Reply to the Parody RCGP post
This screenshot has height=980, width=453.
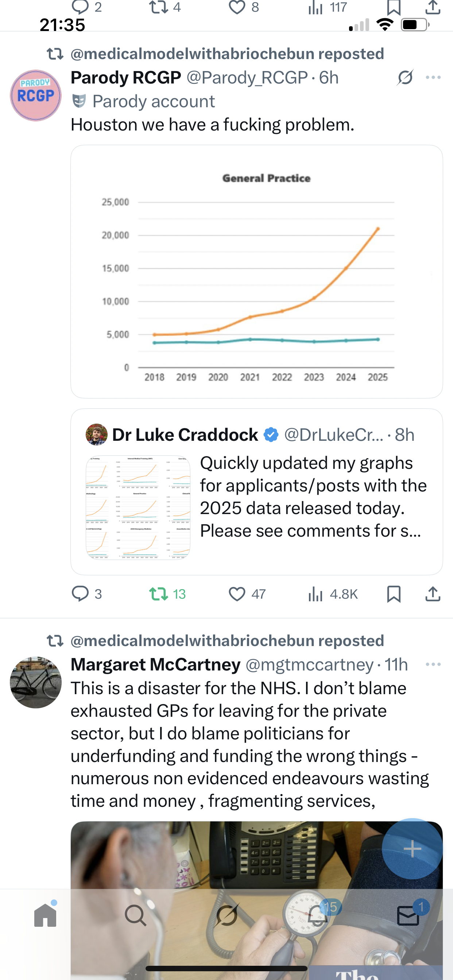[x=80, y=594]
